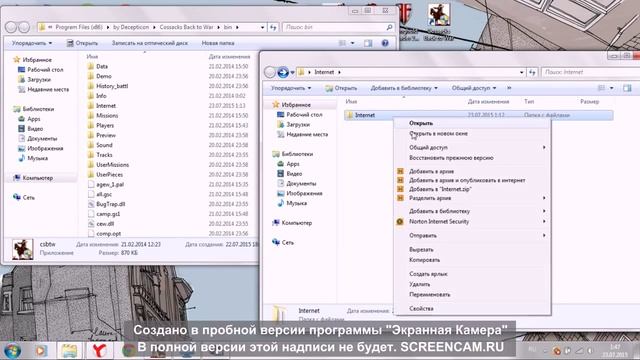Select the Missions folder
The height and width of the screenshot is (360, 640).
pyautogui.click(x=107, y=116)
